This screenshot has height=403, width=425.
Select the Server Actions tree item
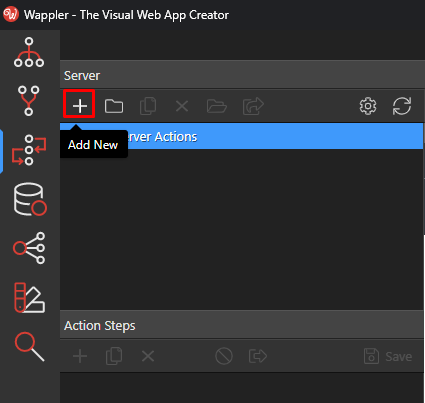click(x=242, y=136)
